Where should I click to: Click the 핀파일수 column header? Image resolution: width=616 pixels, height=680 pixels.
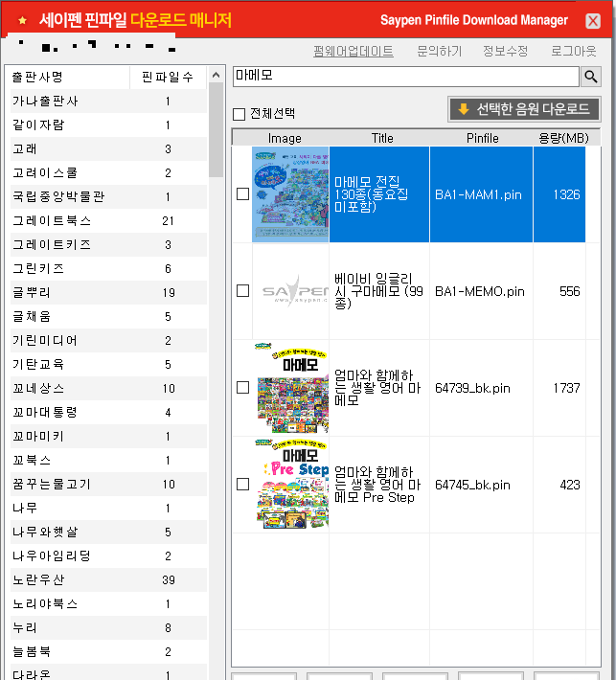pyautogui.click(x=168, y=77)
